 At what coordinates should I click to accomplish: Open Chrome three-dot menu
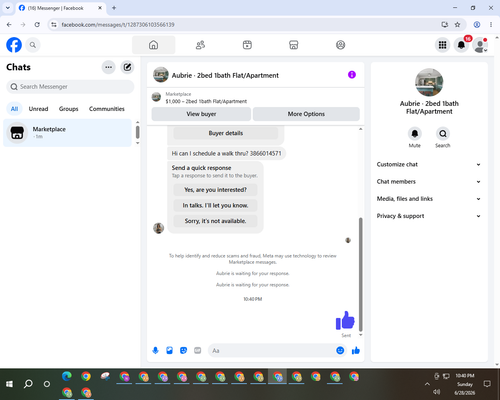point(491,25)
